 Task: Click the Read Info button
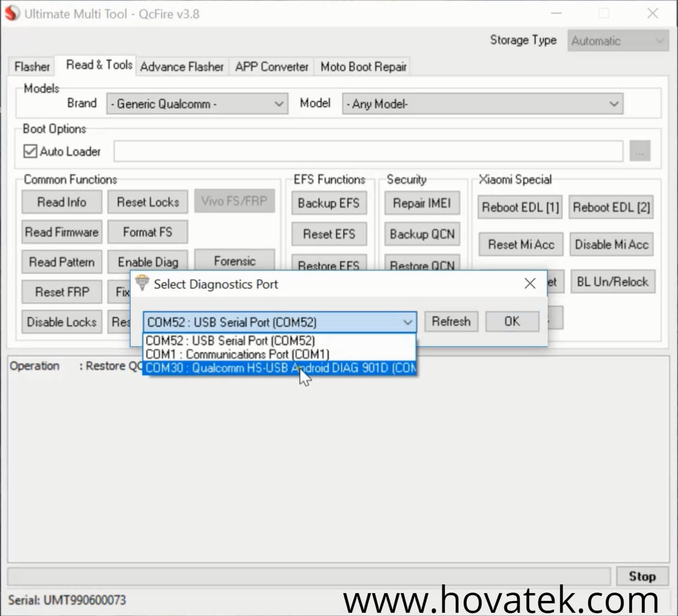pos(61,202)
